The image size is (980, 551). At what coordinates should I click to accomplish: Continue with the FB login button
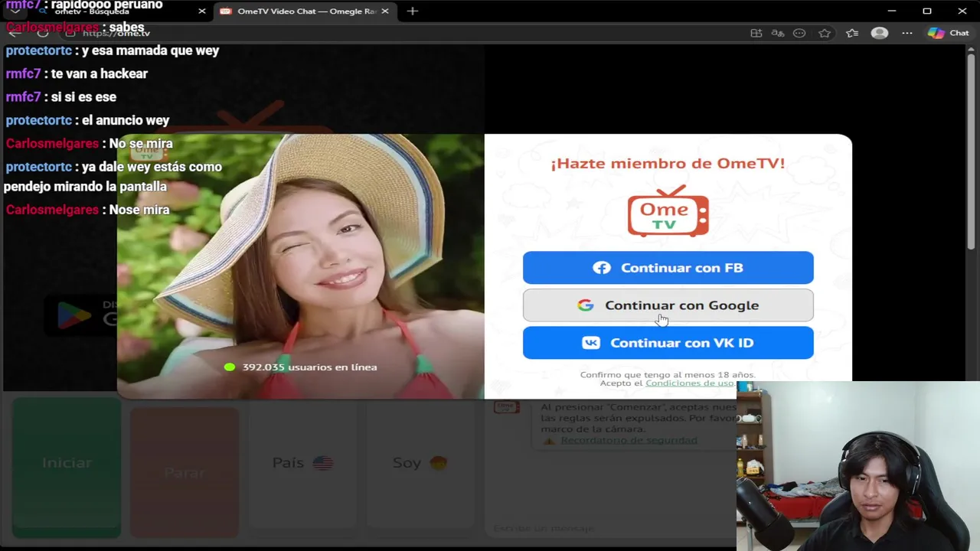[x=668, y=268]
